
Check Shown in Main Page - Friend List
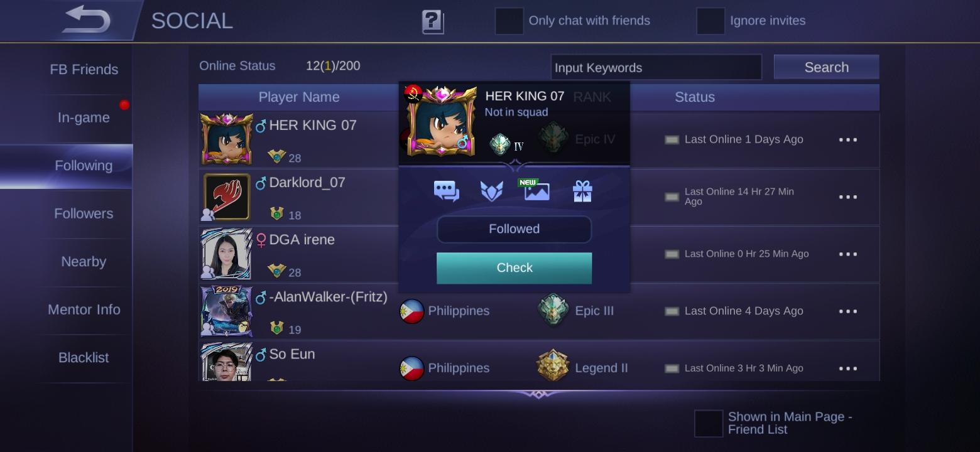coord(709,423)
